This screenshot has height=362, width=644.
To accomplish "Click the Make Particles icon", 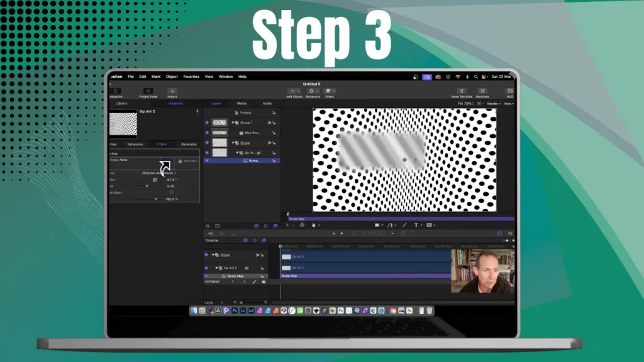I will [x=461, y=91].
